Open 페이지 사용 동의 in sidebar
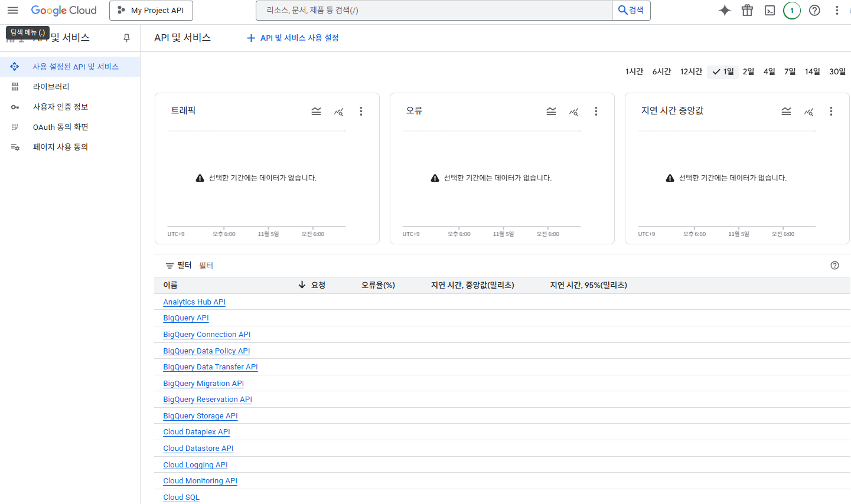Viewport: 851px width, 504px height. [70, 147]
